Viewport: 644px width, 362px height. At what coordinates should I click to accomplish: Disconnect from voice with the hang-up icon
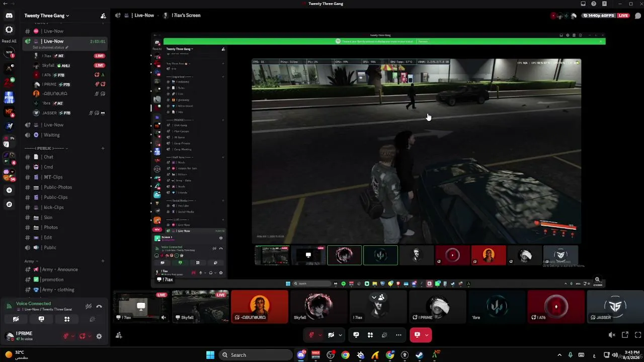point(99,306)
